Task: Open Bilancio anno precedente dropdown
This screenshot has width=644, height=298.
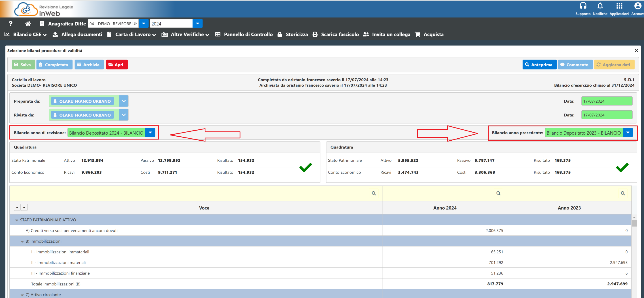Action: 628,133
